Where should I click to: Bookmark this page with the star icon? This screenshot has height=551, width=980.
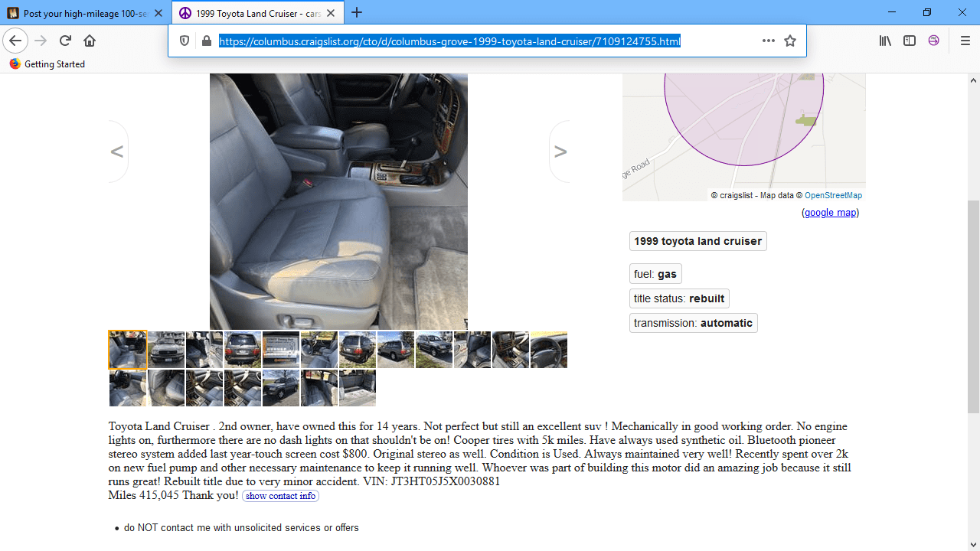(790, 41)
